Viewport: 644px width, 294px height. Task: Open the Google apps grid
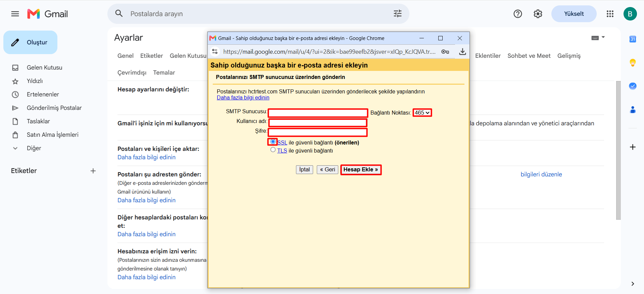coord(610,14)
